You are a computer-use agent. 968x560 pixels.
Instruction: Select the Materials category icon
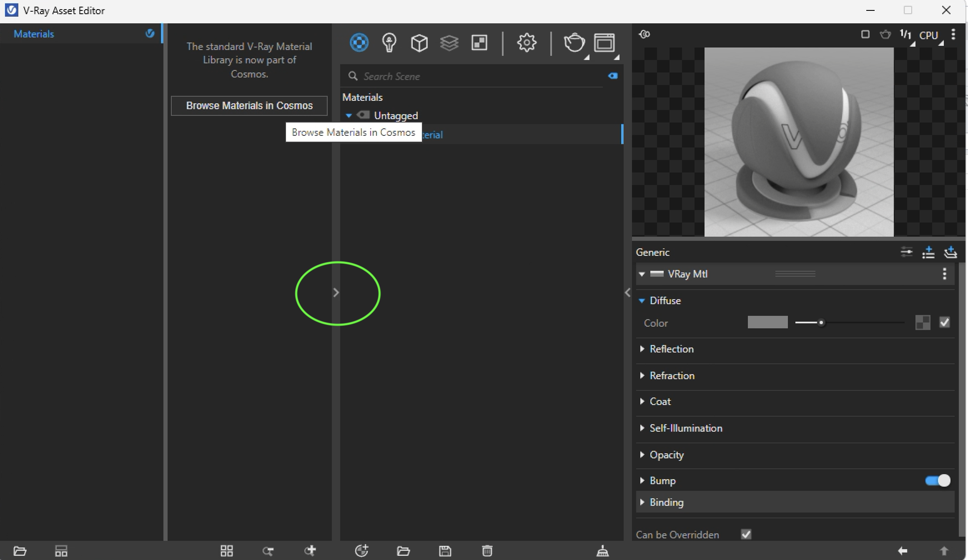[359, 42]
